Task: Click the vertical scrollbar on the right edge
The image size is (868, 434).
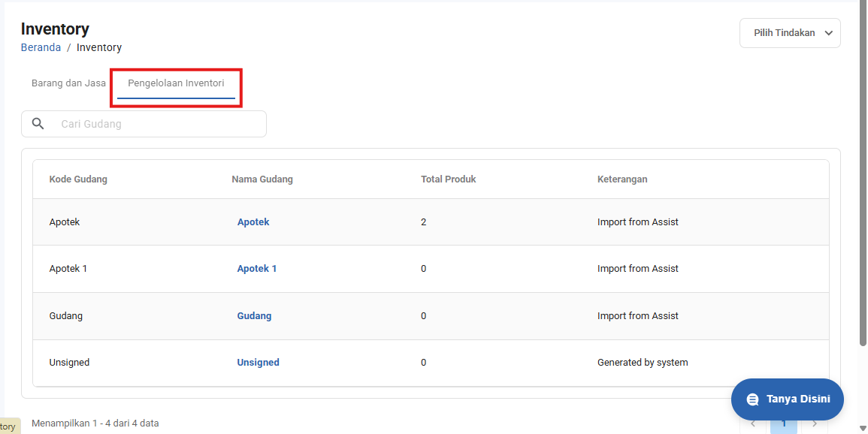Action: (863, 173)
